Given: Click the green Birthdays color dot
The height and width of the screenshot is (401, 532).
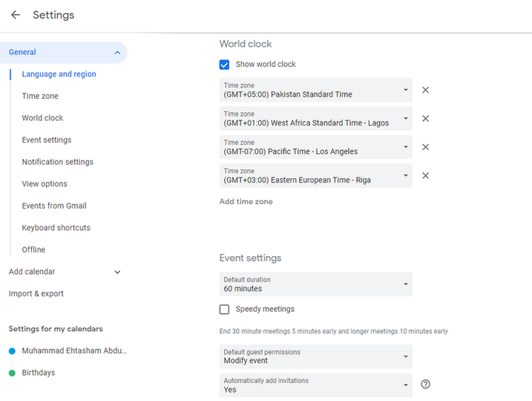Looking at the screenshot, I should click(x=12, y=373).
